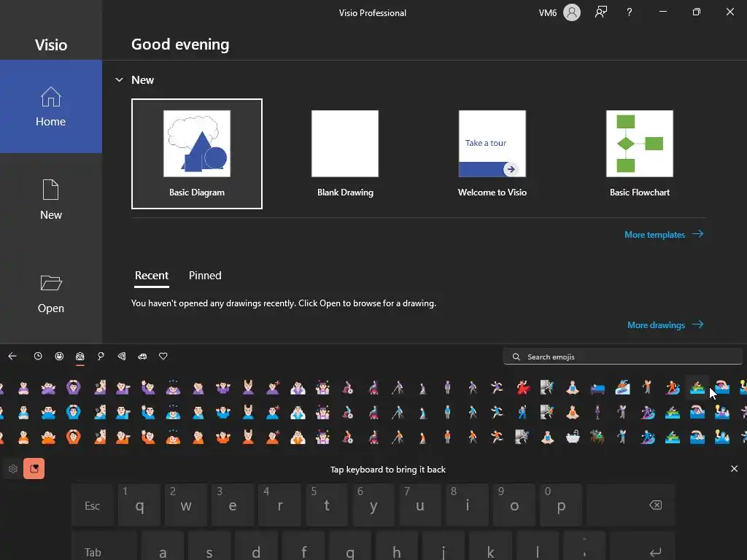Switch to smiley faces emoji category

tap(59, 356)
